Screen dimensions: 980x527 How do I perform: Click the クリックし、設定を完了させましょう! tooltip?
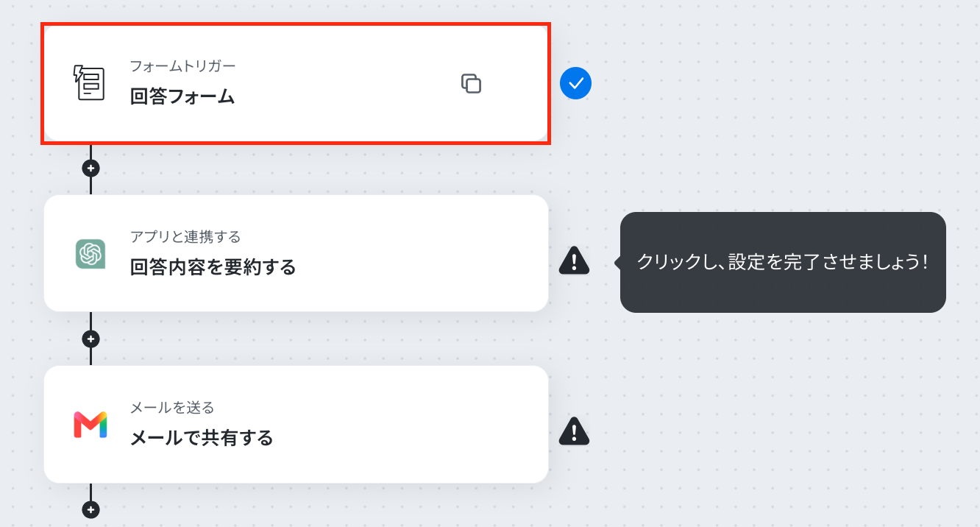click(783, 262)
